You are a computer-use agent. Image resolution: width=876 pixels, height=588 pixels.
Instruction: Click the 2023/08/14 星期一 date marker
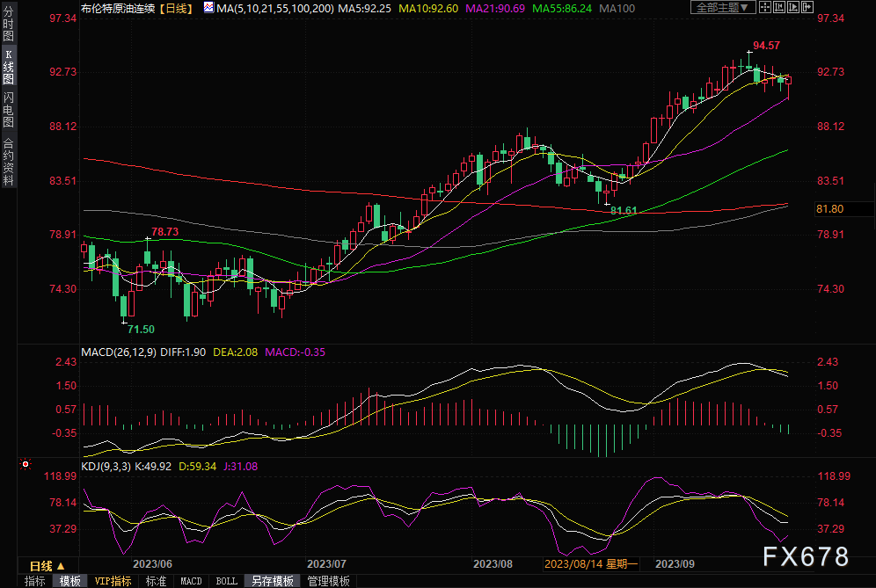click(x=591, y=564)
